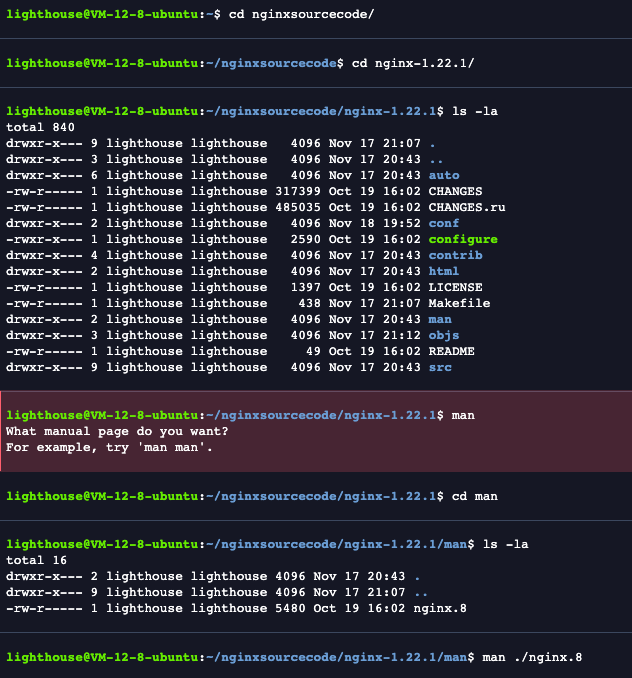Click the '-rwxr-x---' permissions of configure
The height and width of the screenshot is (678, 632).
tap(44, 239)
